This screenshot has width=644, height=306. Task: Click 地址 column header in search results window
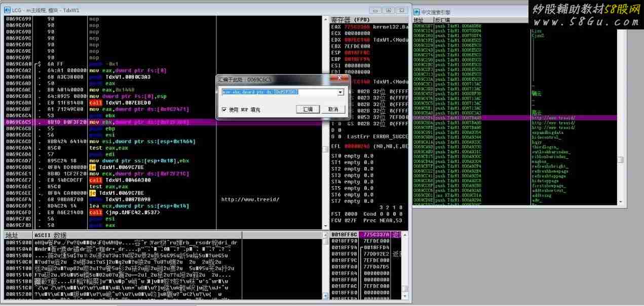click(x=422, y=20)
